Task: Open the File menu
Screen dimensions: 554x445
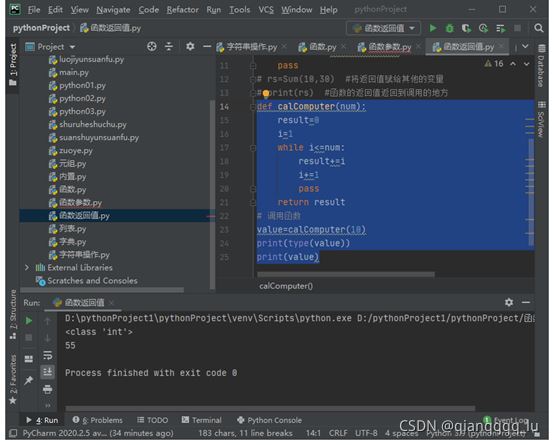Action: (34, 10)
